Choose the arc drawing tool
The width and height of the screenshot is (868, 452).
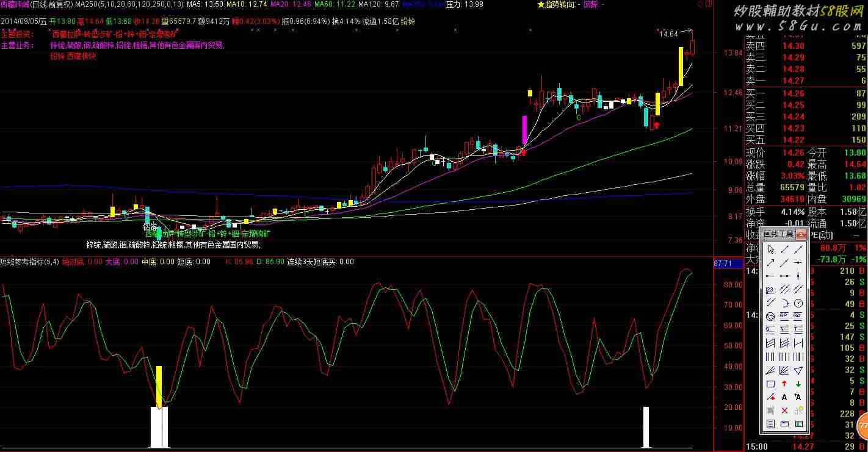pyautogui.click(x=784, y=303)
